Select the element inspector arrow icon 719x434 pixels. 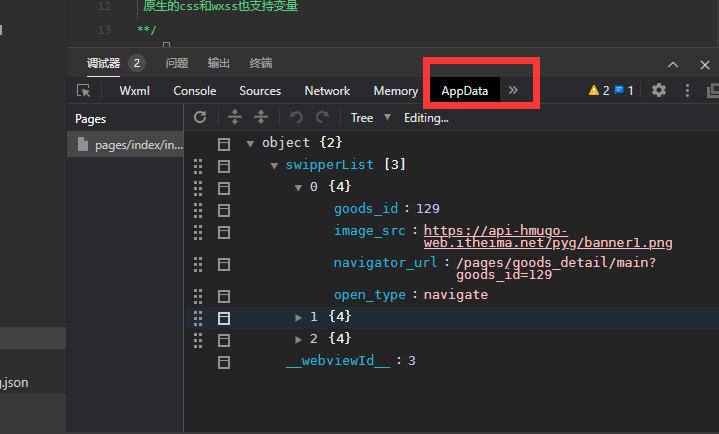[x=83, y=91]
